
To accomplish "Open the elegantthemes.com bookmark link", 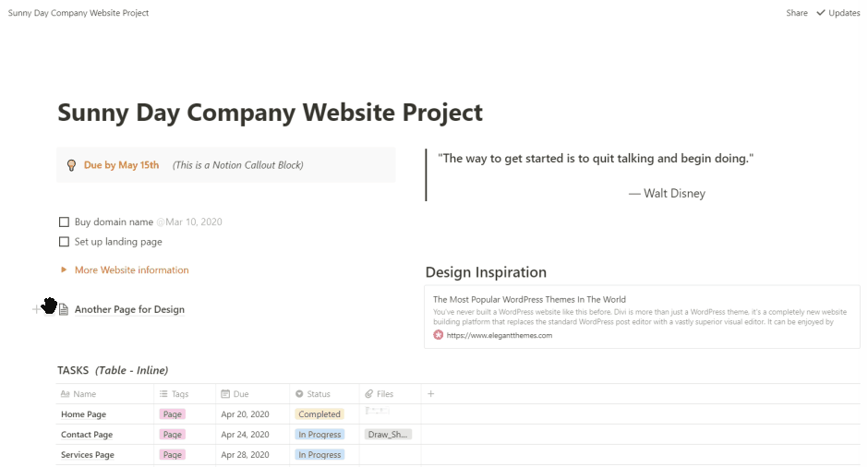I will [499, 335].
